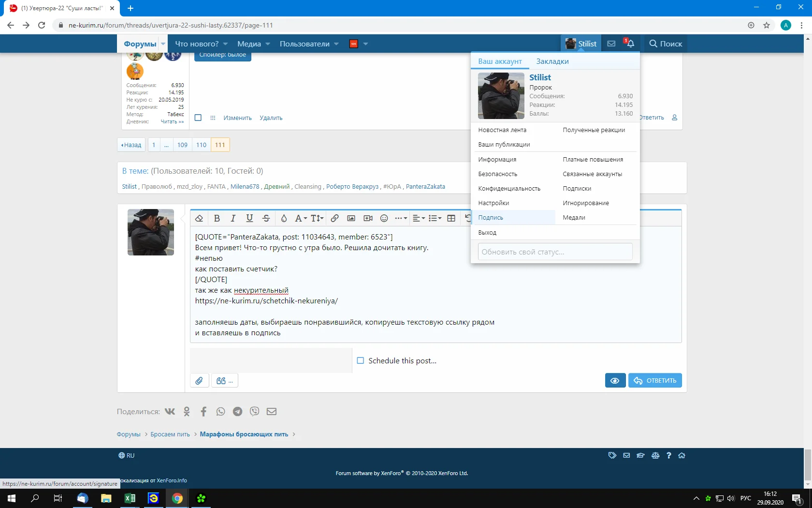Click the eraser remove-formatting icon in editor

click(199, 218)
